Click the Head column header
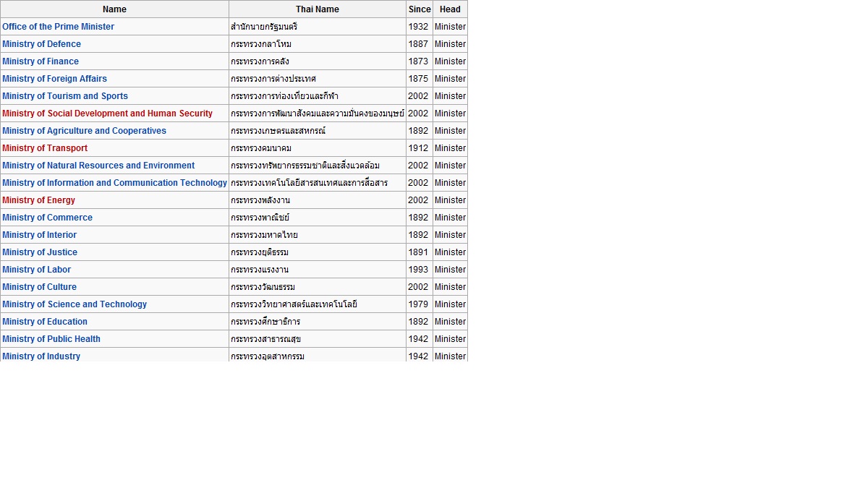The height and width of the screenshot is (488, 868). [x=450, y=9]
